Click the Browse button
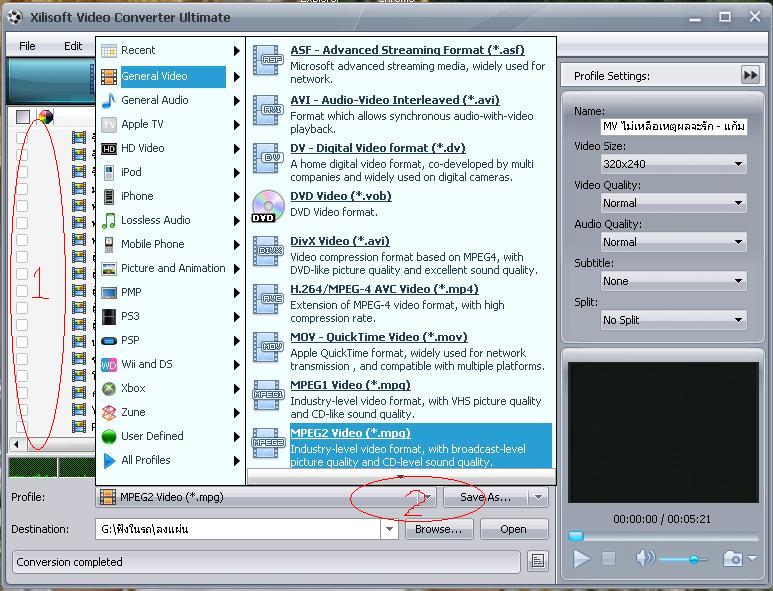The width and height of the screenshot is (773, 591). click(439, 529)
